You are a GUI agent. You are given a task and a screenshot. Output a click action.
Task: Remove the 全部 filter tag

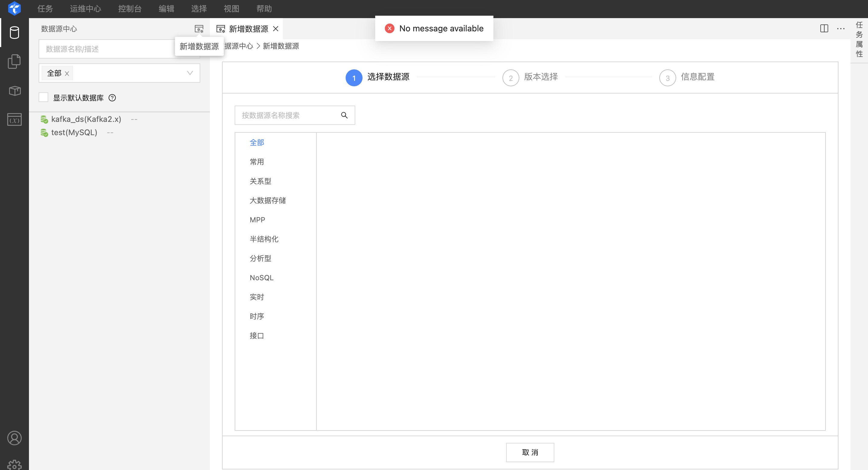click(67, 73)
